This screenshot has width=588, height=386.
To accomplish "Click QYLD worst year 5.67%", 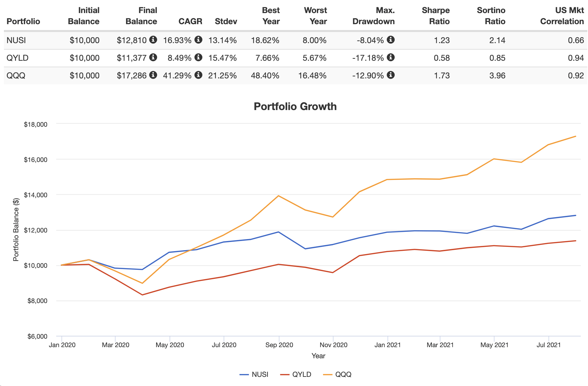I will (x=315, y=58).
